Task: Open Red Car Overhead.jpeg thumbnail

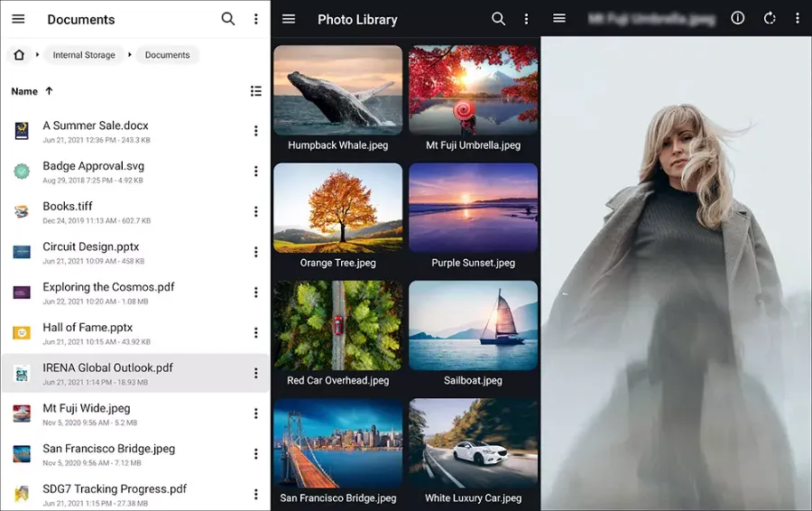Action: pos(337,325)
